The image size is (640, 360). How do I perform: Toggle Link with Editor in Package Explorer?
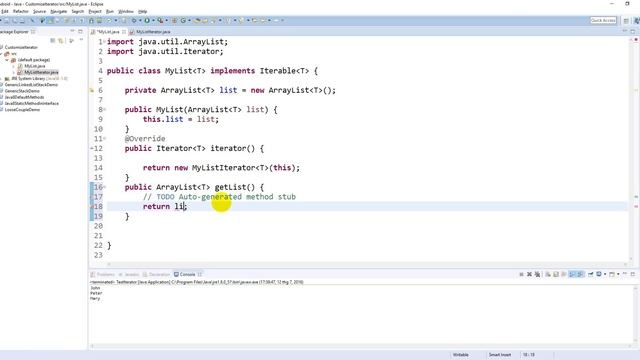(61, 40)
